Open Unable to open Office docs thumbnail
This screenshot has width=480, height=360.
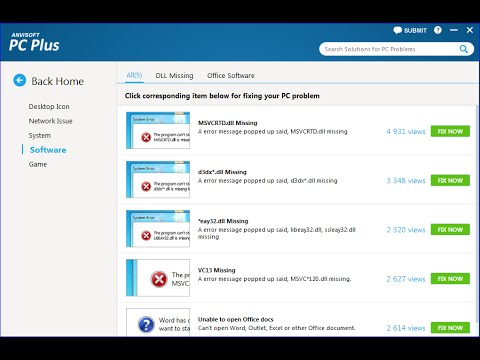point(158,322)
